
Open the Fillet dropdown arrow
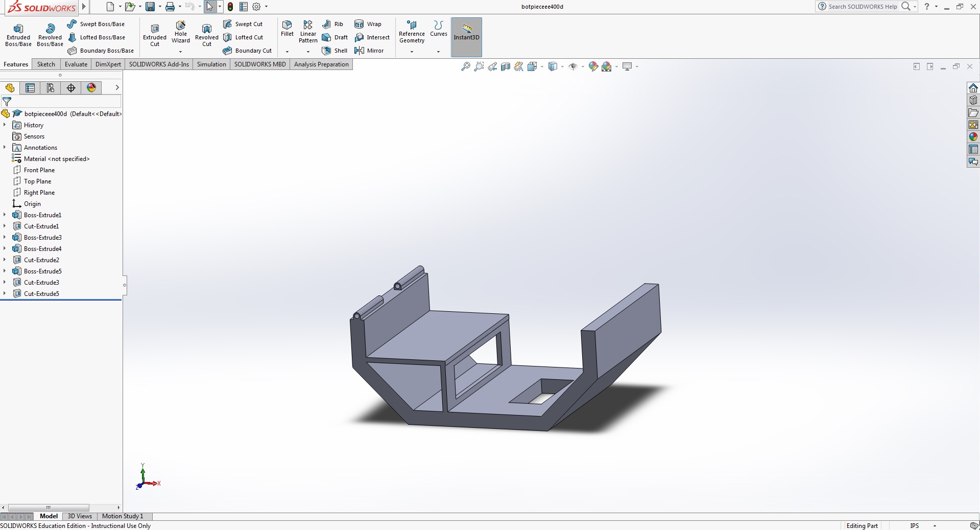pyautogui.click(x=287, y=52)
